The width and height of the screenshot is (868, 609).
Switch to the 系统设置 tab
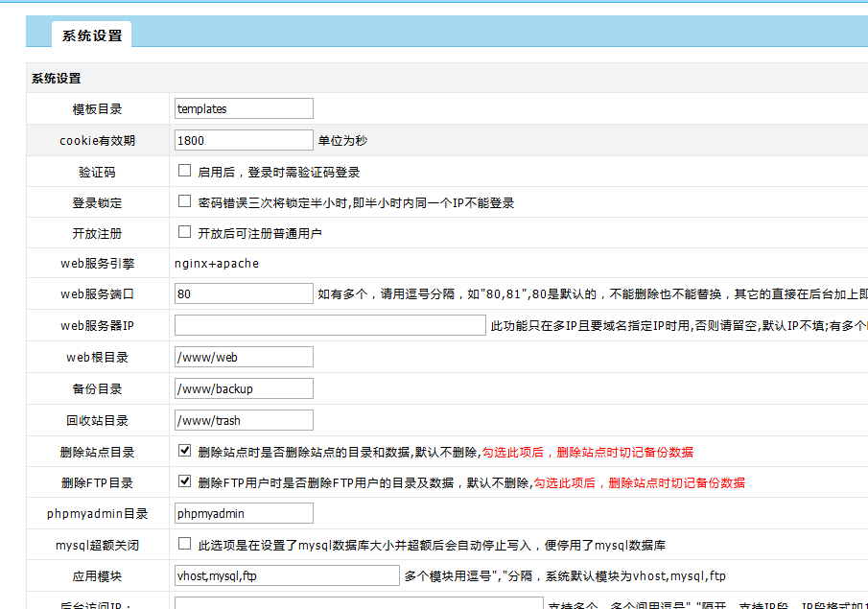[92, 35]
